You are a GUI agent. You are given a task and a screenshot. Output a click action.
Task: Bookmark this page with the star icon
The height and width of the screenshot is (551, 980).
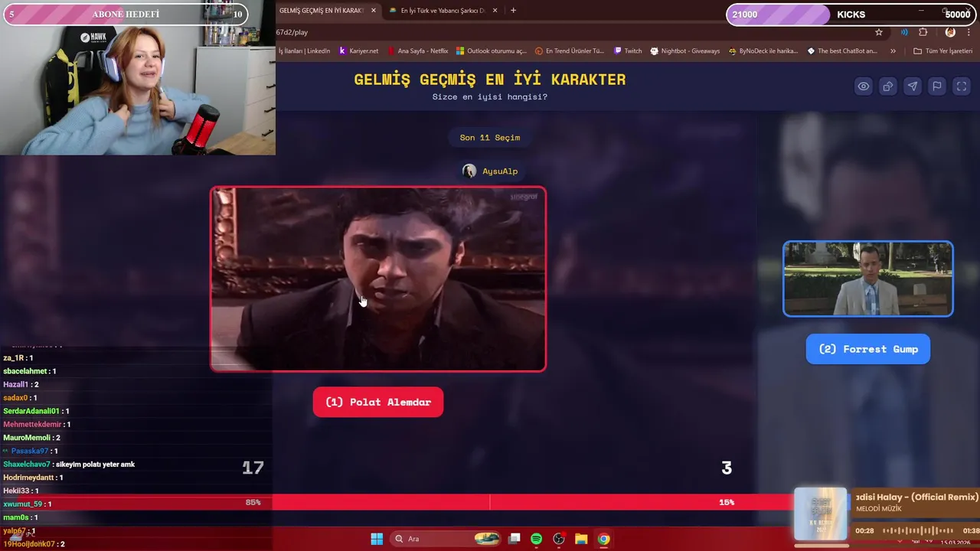coord(879,32)
